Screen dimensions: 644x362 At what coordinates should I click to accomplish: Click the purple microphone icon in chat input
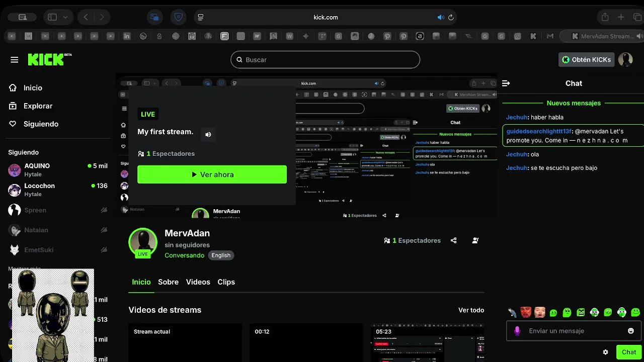click(517, 331)
